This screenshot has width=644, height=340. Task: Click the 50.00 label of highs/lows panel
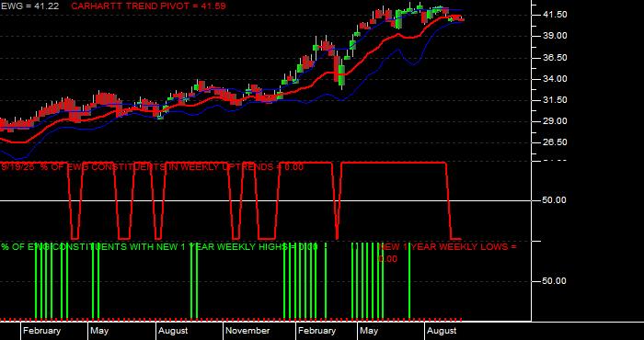tap(555, 281)
